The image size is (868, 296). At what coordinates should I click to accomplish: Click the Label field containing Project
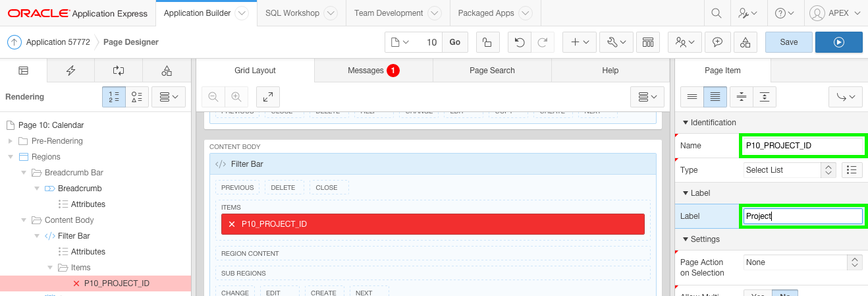803,216
